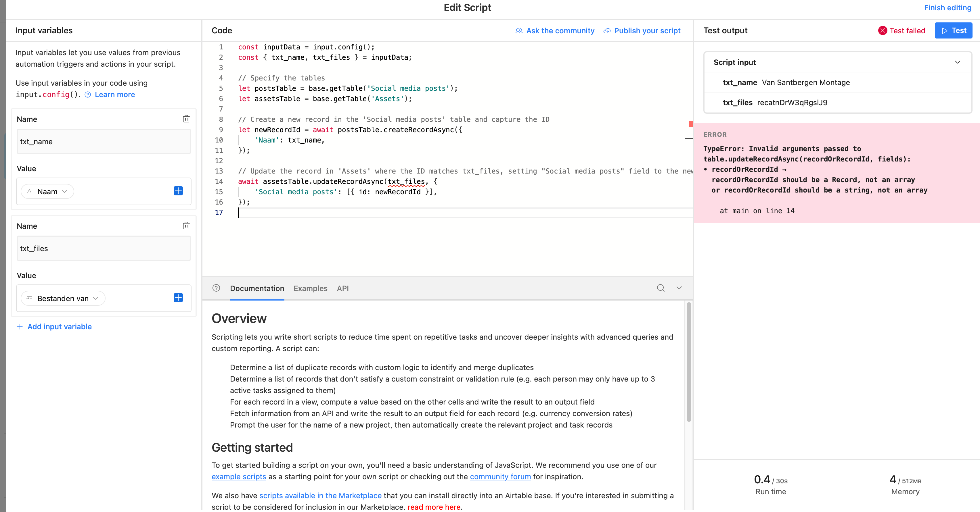Click the community people icon

click(518, 31)
